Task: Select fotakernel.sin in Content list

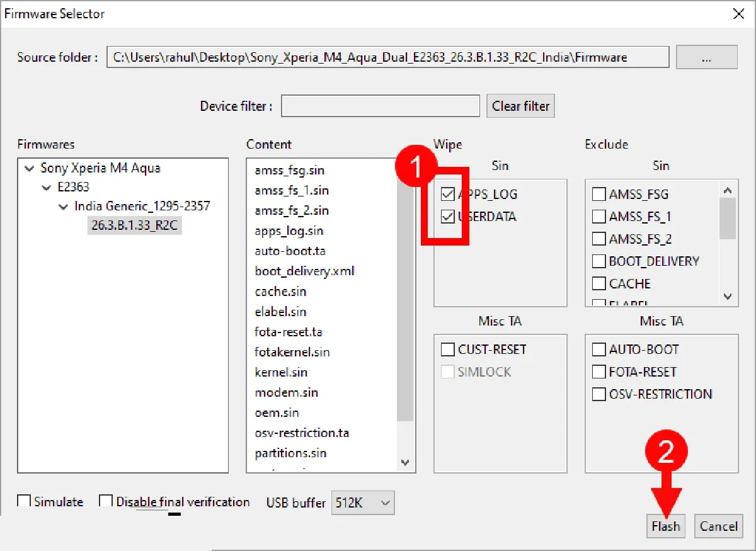Action: 292,351
